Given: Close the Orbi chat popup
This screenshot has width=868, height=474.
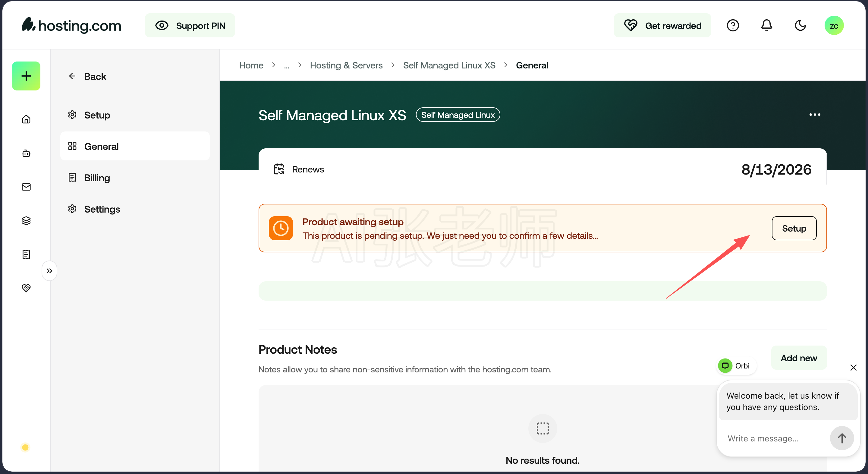Looking at the screenshot, I should coord(854,368).
